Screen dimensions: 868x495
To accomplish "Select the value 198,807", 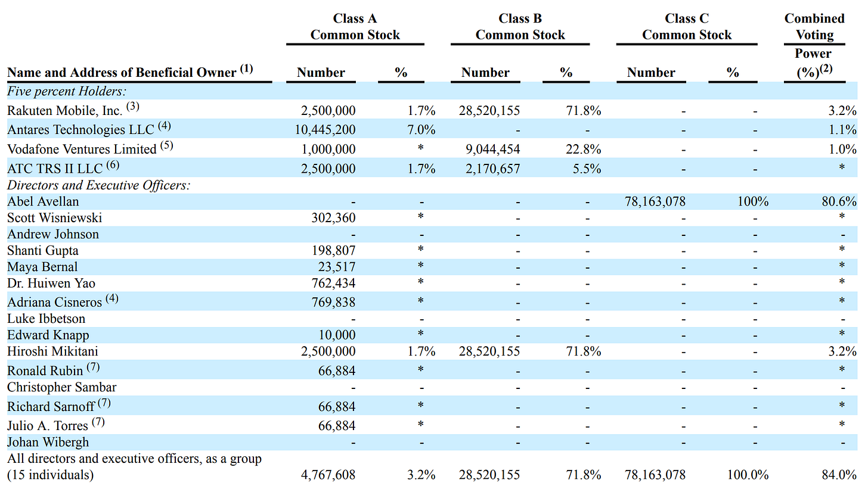I will [x=334, y=251].
